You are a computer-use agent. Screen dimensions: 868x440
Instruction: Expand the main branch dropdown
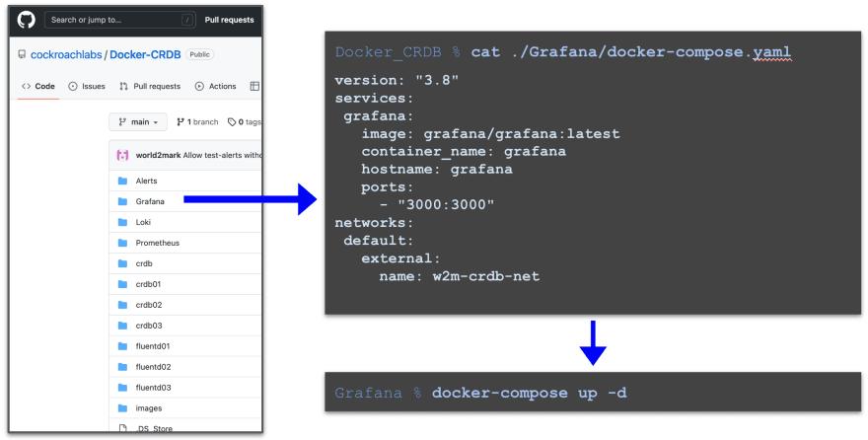pyautogui.click(x=138, y=121)
